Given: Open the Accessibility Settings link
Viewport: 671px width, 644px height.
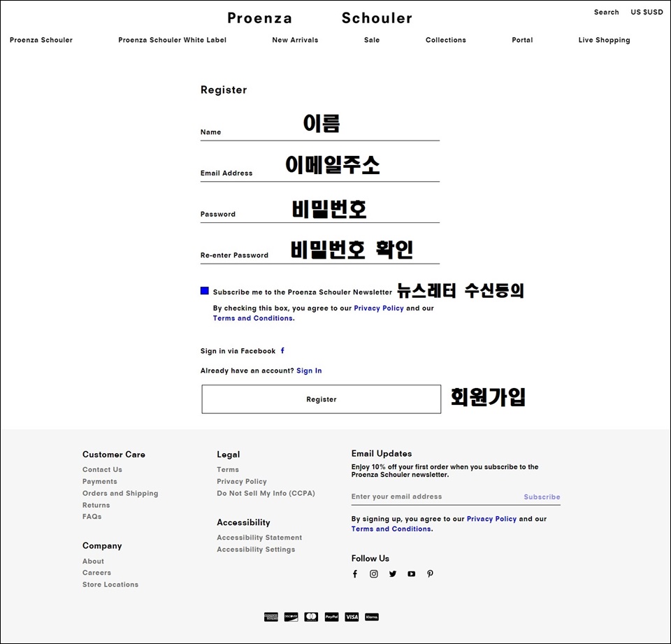Looking at the screenshot, I should click(x=256, y=550).
